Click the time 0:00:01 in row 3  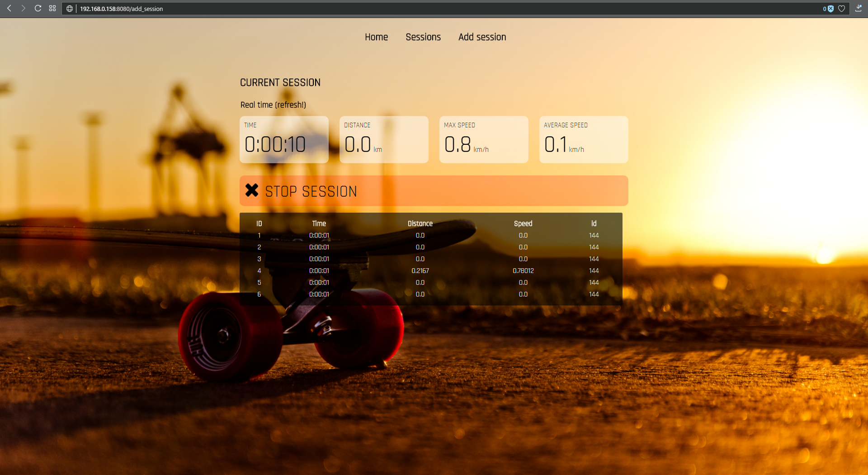click(x=319, y=259)
